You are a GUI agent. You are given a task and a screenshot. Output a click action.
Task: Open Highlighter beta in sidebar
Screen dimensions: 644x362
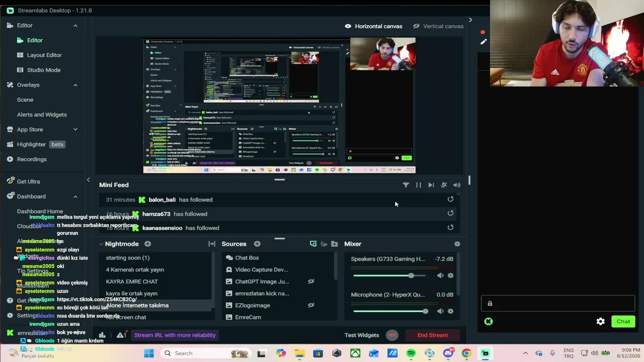click(35, 144)
